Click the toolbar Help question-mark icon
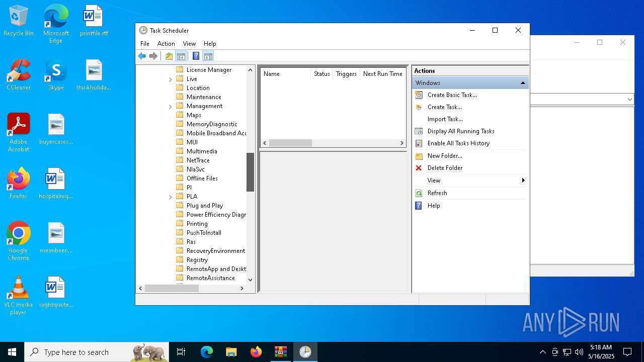 click(x=196, y=56)
